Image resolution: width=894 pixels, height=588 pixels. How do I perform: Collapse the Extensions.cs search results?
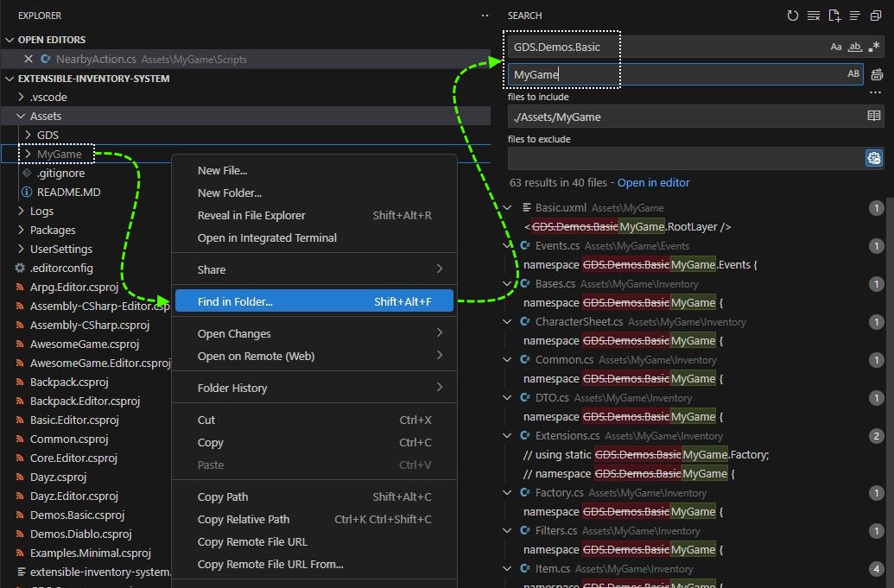point(508,436)
